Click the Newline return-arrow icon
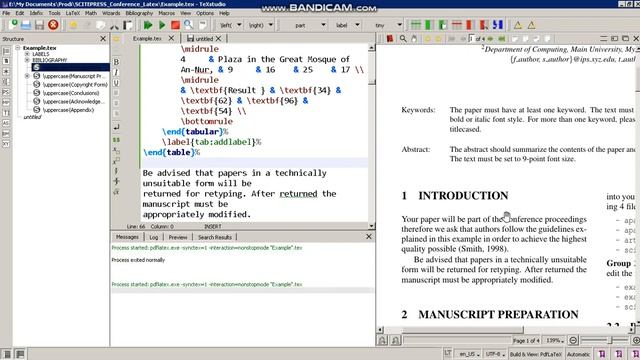The image size is (640, 360). (116, 127)
